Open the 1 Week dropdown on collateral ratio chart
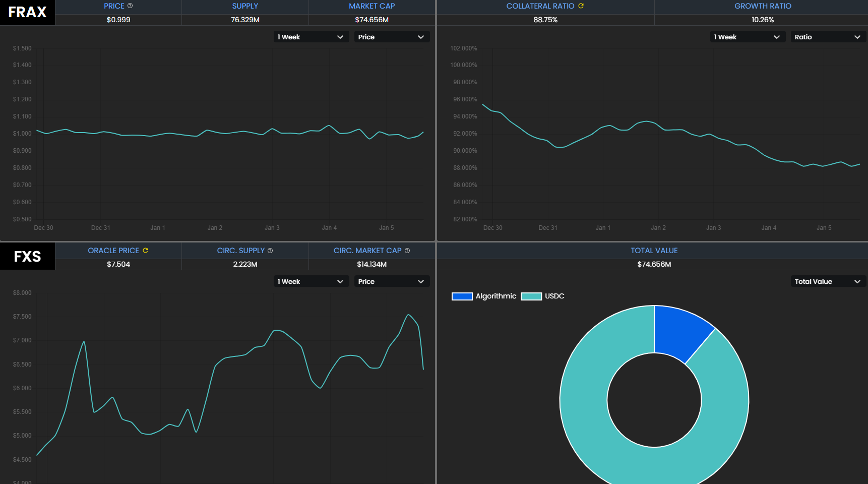Screen dimensions: 868x484 point(747,37)
